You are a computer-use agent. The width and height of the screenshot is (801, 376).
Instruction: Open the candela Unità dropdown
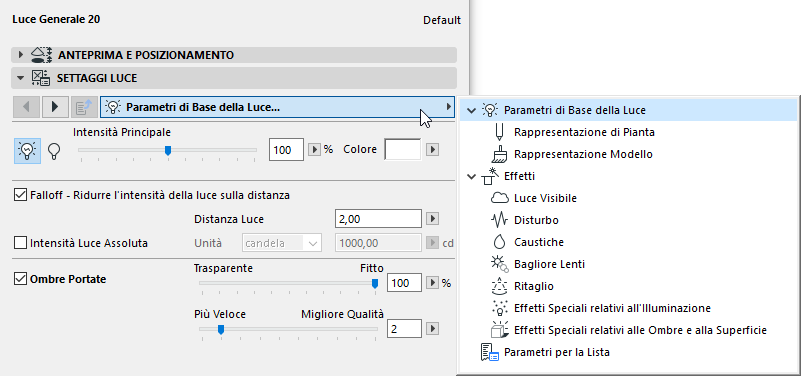point(281,243)
